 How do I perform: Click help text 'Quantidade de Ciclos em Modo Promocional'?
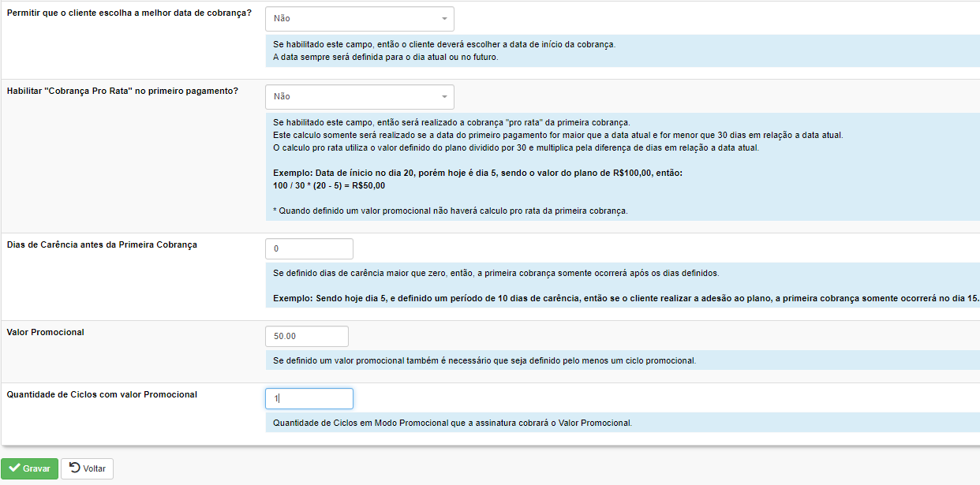(453, 423)
